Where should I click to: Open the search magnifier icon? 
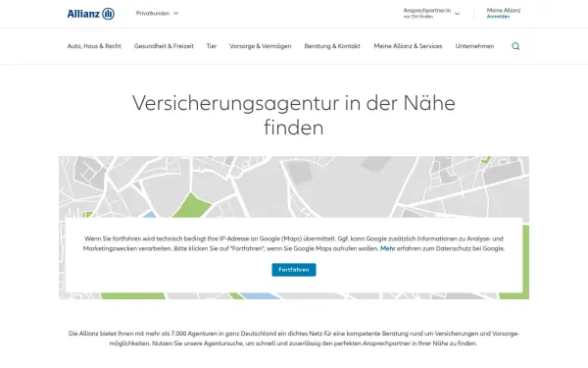(x=515, y=46)
